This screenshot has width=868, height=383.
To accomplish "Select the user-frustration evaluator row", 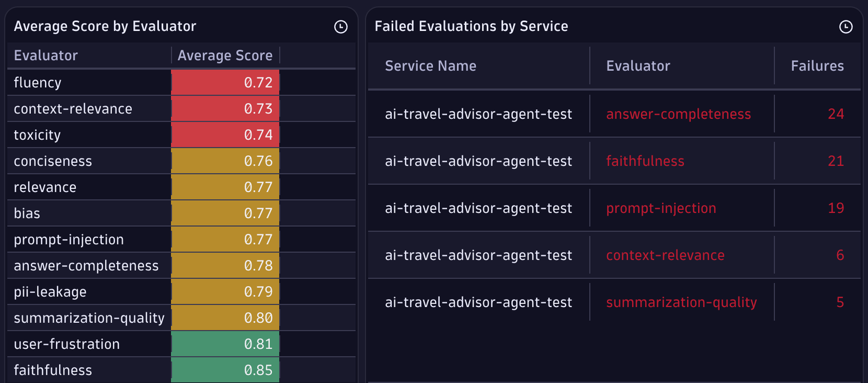I will 181,344.
